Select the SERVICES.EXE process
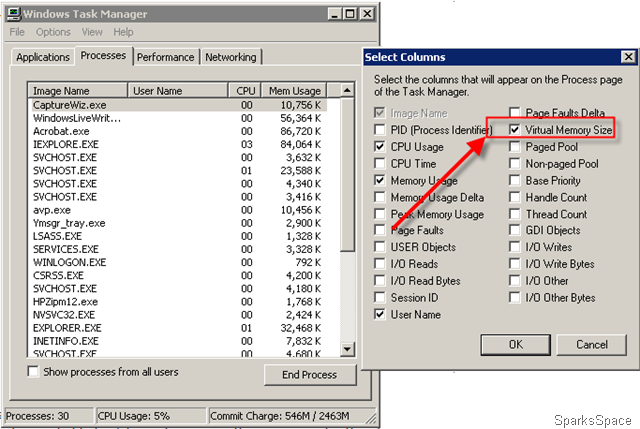The width and height of the screenshot is (640, 429). 179,249
